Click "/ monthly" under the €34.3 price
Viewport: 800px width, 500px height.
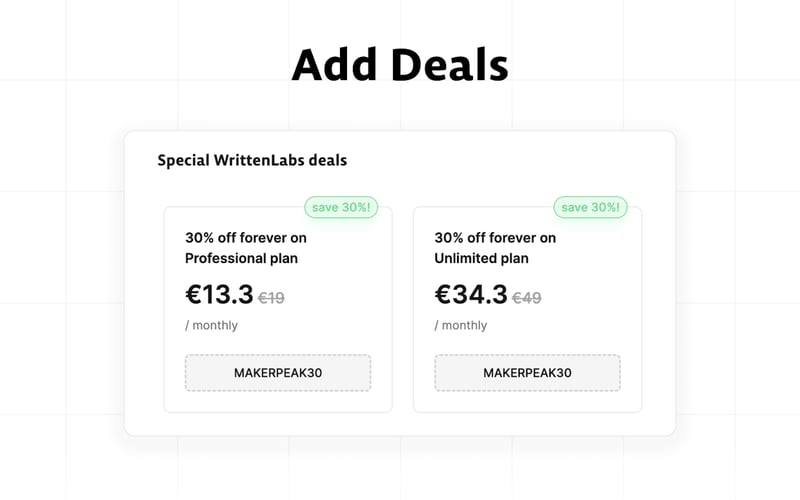point(460,325)
